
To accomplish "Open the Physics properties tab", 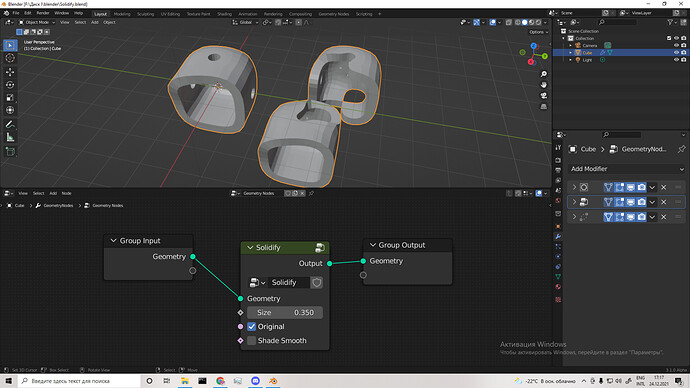I will click(x=558, y=256).
